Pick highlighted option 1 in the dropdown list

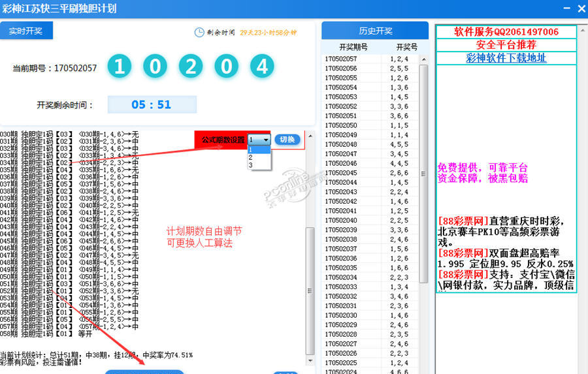[x=251, y=149]
